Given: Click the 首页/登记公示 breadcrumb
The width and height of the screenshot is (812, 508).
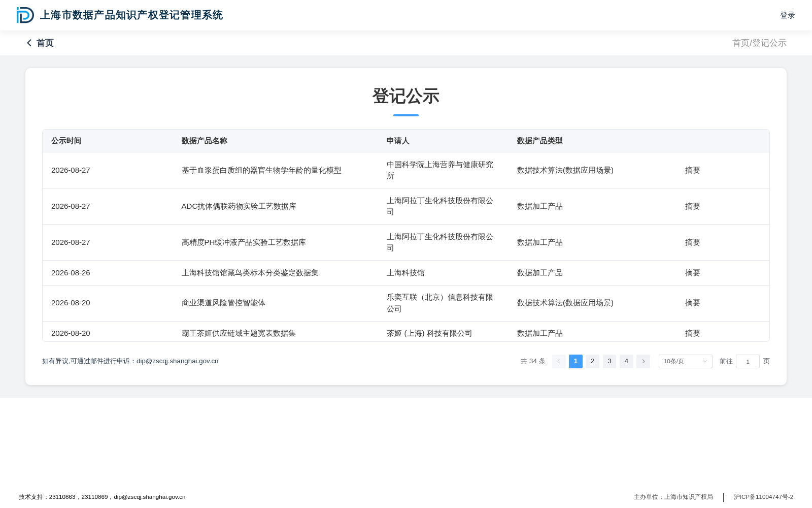Looking at the screenshot, I should pyautogui.click(x=759, y=43).
